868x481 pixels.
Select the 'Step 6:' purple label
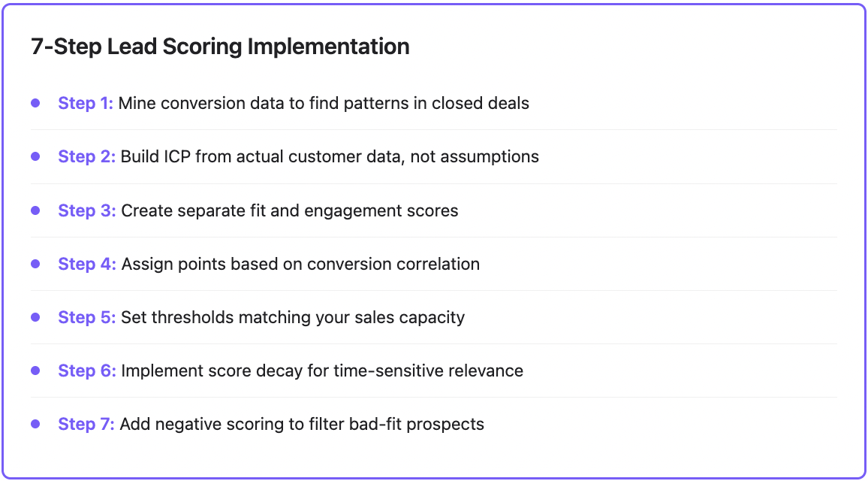(87, 371)
